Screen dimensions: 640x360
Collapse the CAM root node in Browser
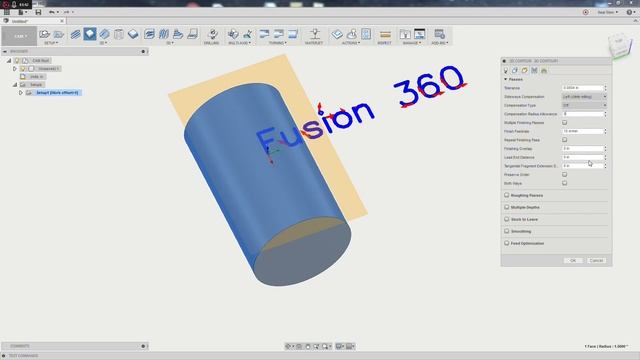click(x=9, y=60)
